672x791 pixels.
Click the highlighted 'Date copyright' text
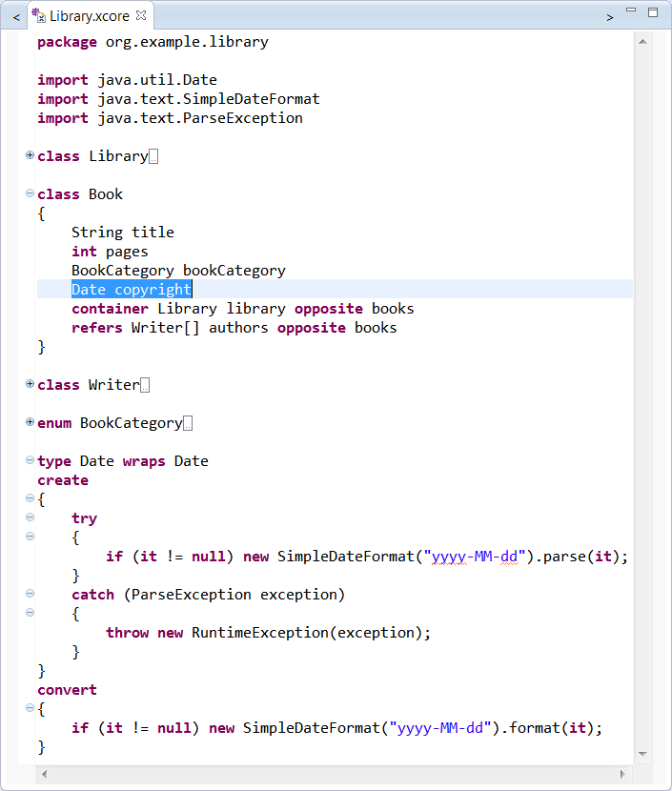(x=132, y=290)
